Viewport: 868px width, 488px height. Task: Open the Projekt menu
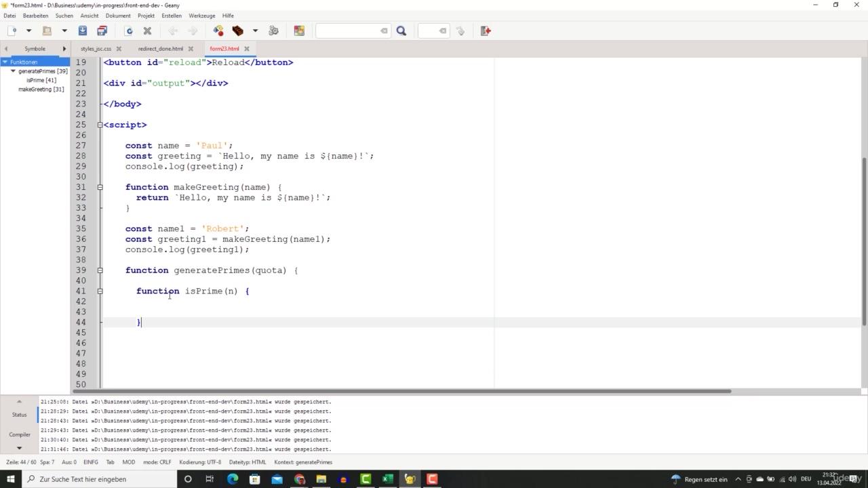(146, 16)
